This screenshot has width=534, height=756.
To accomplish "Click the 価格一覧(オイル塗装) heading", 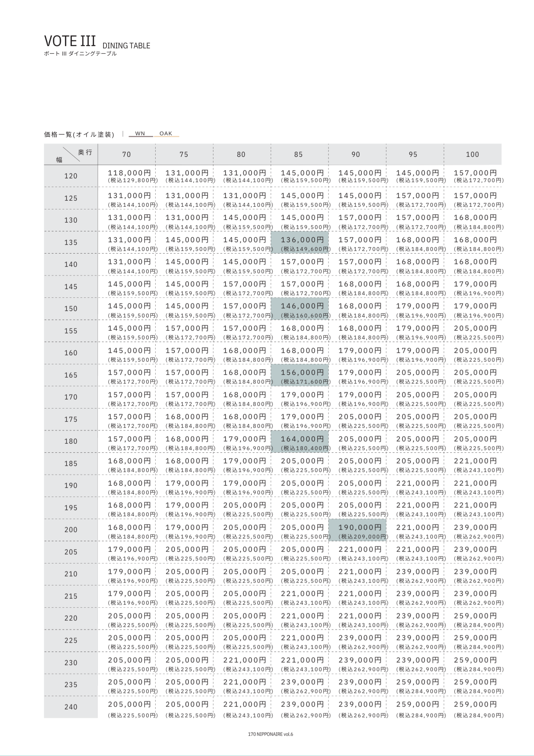I will (79, 135).
